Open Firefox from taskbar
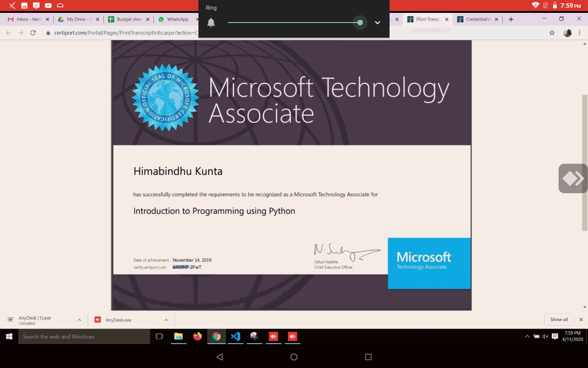The image size is (588, 368). click(198, 336)
